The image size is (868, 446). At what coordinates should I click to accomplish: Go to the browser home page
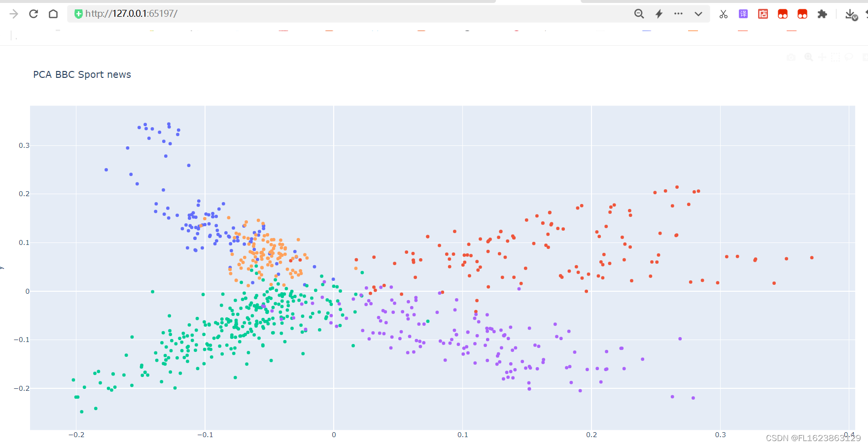click(x=53, y=14)
